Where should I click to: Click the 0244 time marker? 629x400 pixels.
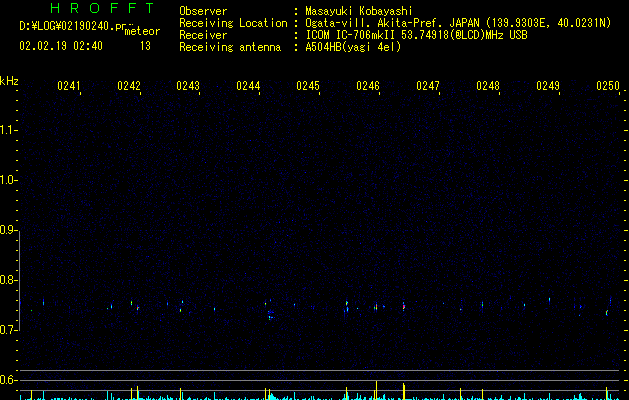pos(248,85)
